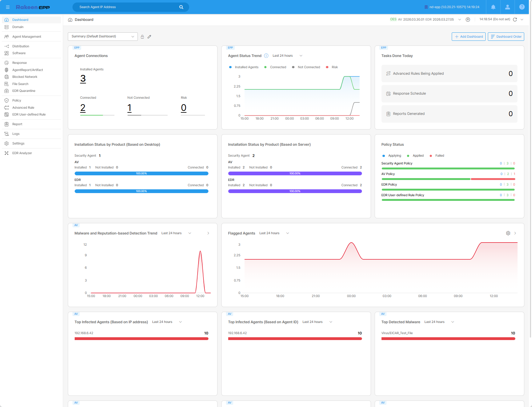
Task: Click the engine update upload arrow icon
Action: point(468,19)
